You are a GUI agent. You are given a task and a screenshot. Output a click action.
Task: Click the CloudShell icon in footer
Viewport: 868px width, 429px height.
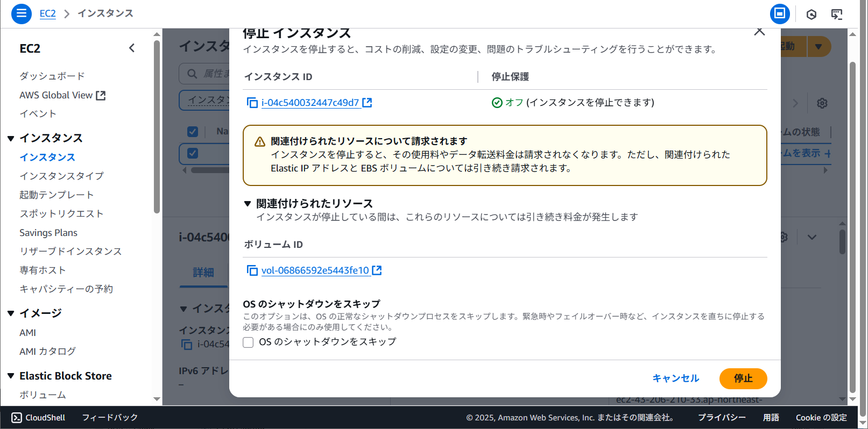(17, 418)
